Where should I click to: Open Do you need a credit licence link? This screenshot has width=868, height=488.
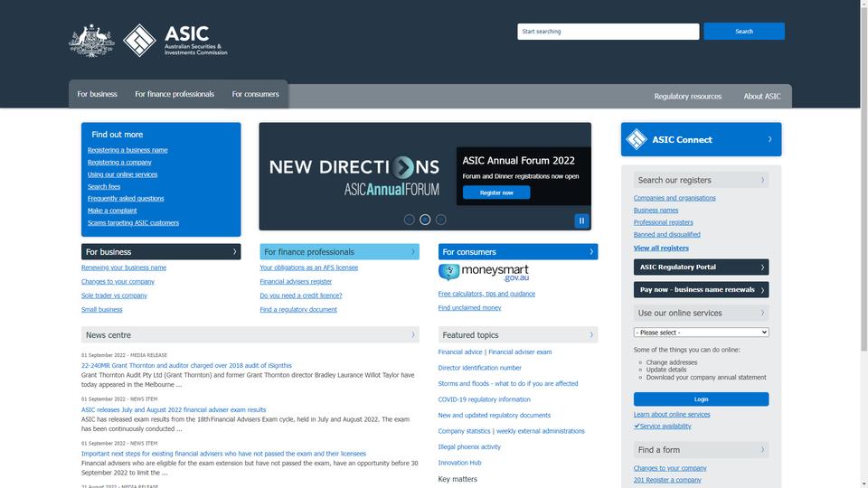pyautogui.click(x=300, y=296)
